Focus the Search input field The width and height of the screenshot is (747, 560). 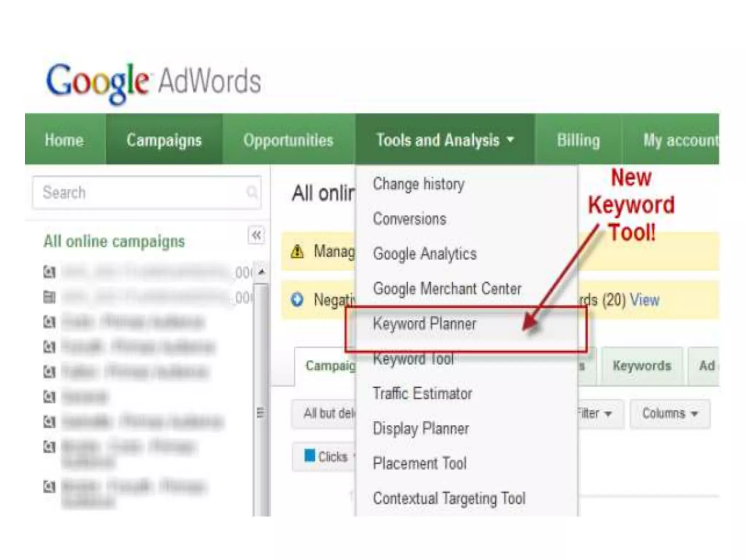[139, 192]
